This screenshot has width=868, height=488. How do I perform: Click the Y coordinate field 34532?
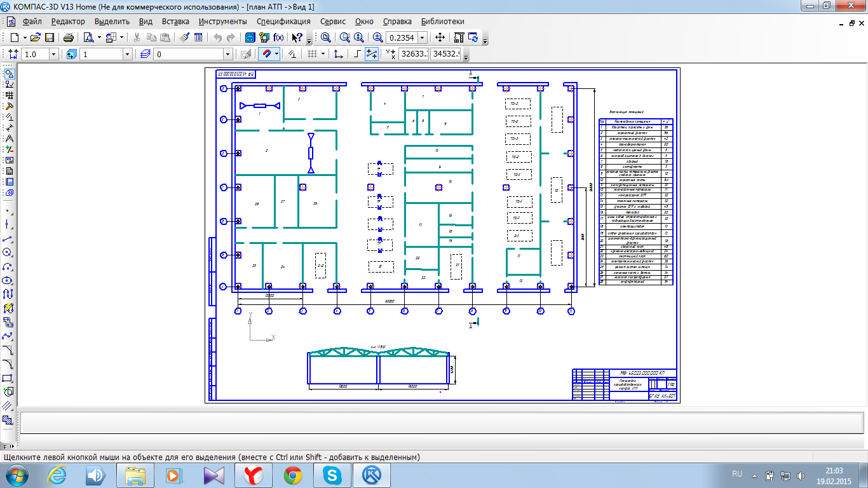[445, 54]
